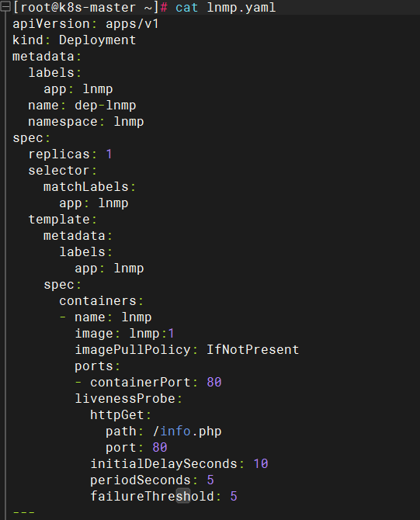The width and height of the screenshot is (420, 520).
Task: Click the 'namespace' key
Action: tap(63, 122)
